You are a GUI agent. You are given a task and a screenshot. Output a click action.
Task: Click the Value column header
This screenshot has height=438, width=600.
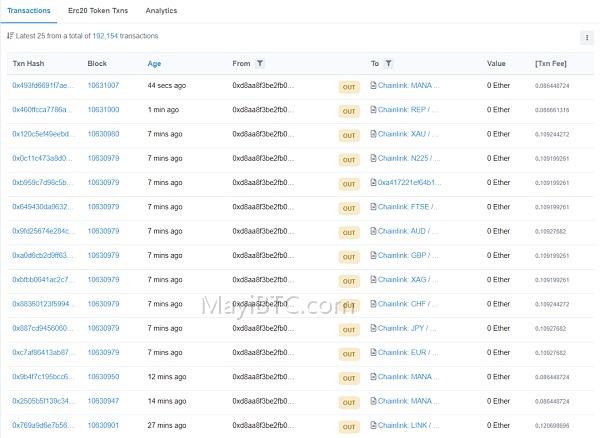pyautogui.click(x=496, y=64)
